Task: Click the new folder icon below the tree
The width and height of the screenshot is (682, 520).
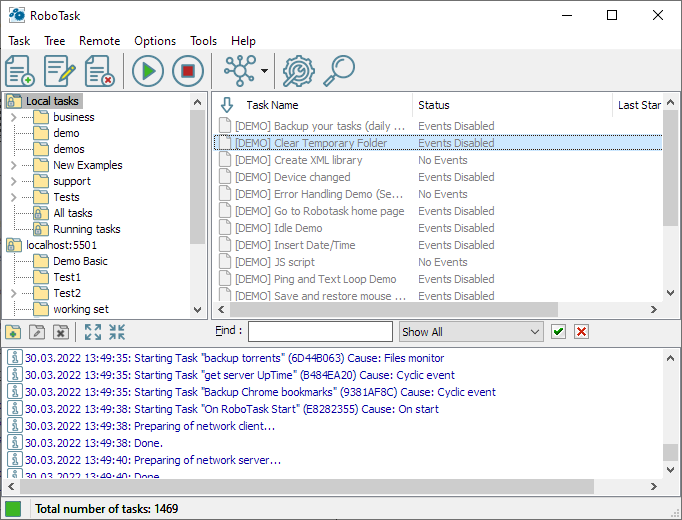Action: pyautogui.click(x=13, y=332)
